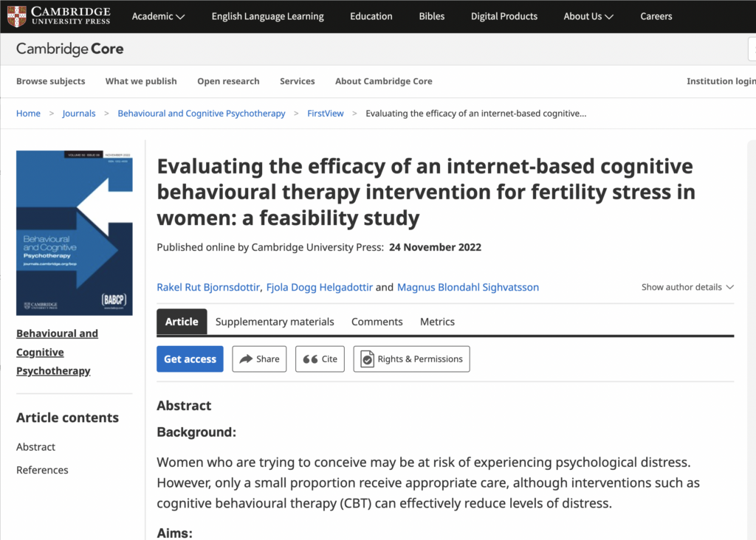The image size is (756, 540).
Task: Open Browse subjects menu
Action: tap(51, 81)
